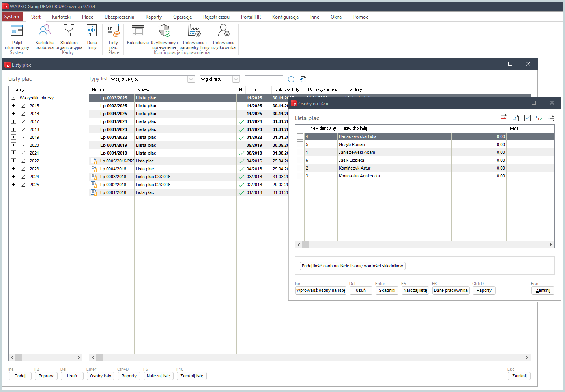Switch to the Ubezpieczenia tab

pyautogui.click(x=119, y=17)
